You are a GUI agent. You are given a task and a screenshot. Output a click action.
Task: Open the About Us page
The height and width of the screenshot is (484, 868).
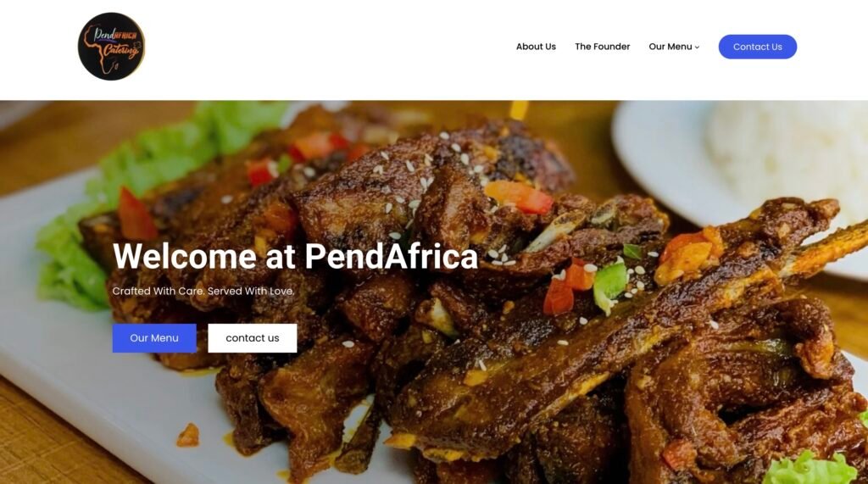[x=536, y=47]
